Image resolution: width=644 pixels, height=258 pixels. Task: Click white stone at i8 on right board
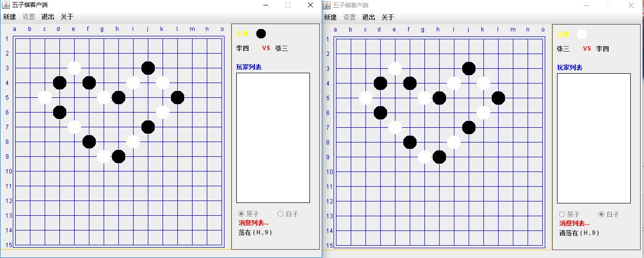tap(454, 142)
